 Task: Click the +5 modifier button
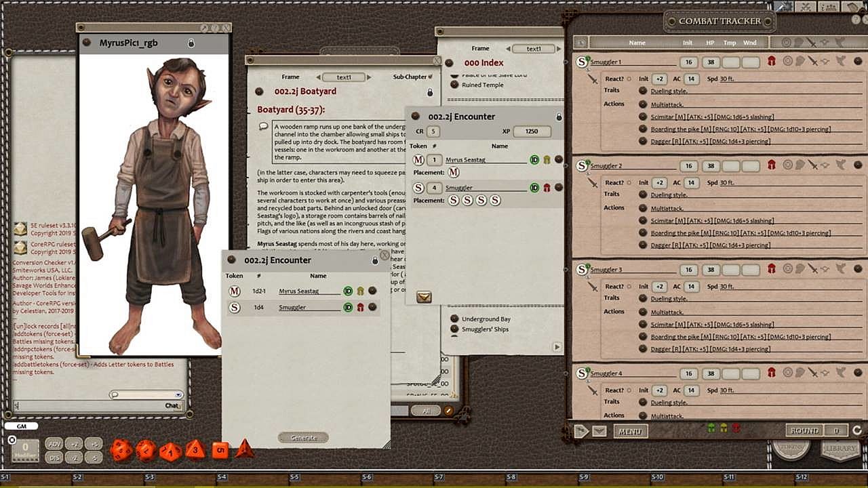point(94,444)
